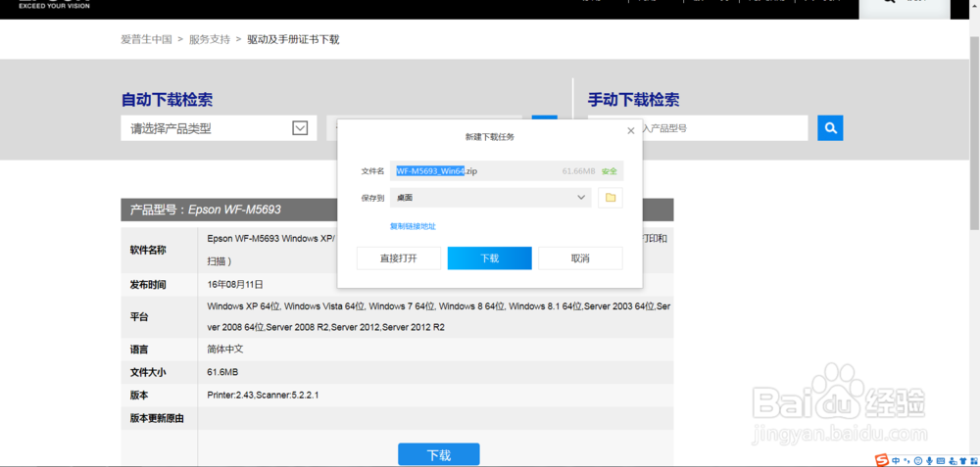Click the Sogou user account icon
Screen dimensions: 980x467
(953, 461)
